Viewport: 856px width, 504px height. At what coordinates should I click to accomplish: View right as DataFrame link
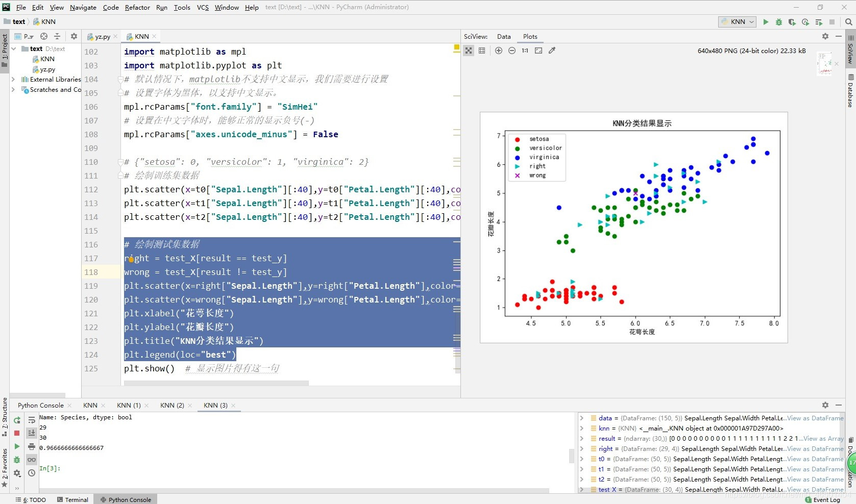(x=815, y=449)
